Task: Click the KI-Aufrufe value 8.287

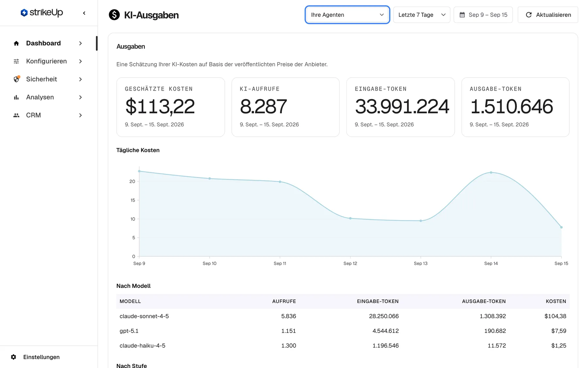Action: [263, 107]
